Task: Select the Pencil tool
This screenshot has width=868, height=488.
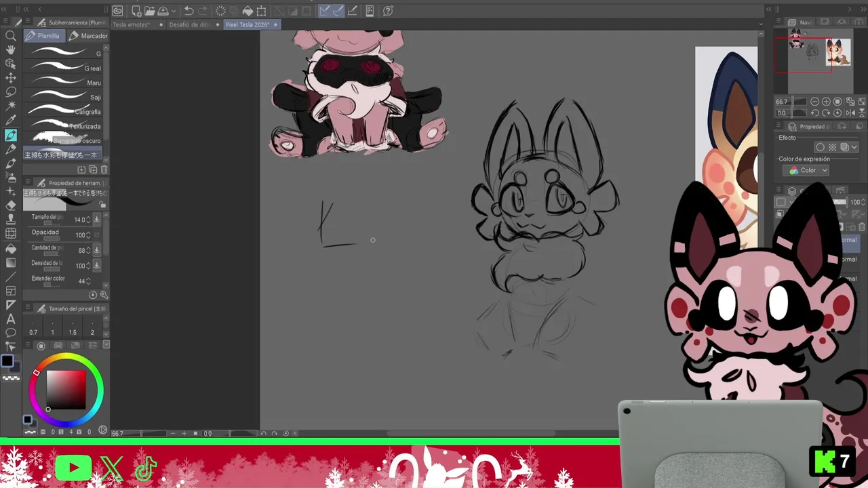Action: pos(11,149)
